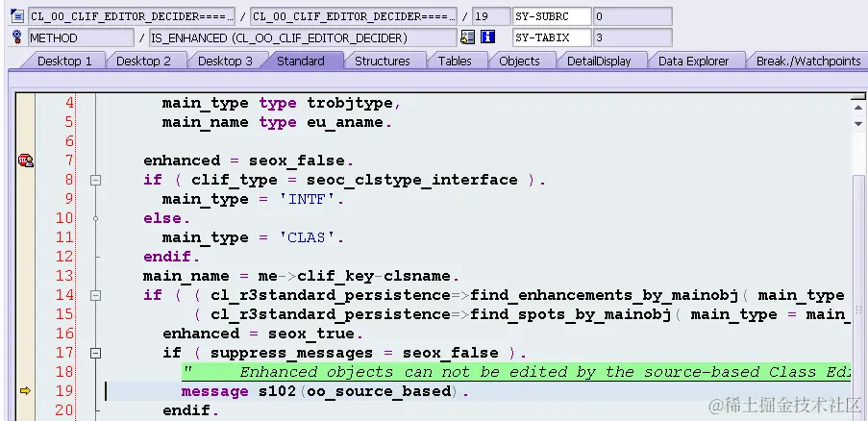Click variable trobjtype on line 4

(349, 104)
